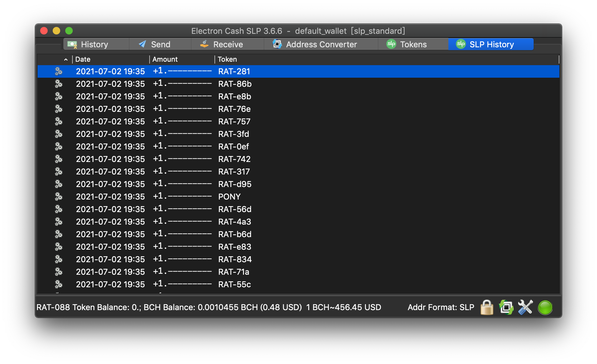Select the RAT-55c token name
This screenshot has height=364, width=597.
click(x=235, y=284)
